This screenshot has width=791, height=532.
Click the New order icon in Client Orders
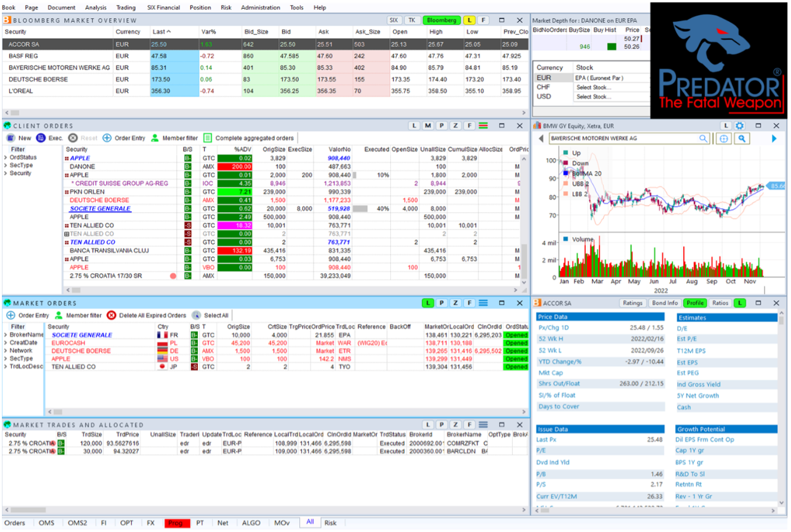pos(10,138)
